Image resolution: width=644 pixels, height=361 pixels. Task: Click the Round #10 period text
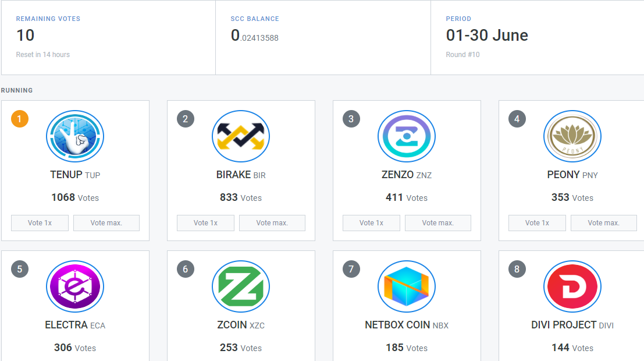tap(462, 55)
